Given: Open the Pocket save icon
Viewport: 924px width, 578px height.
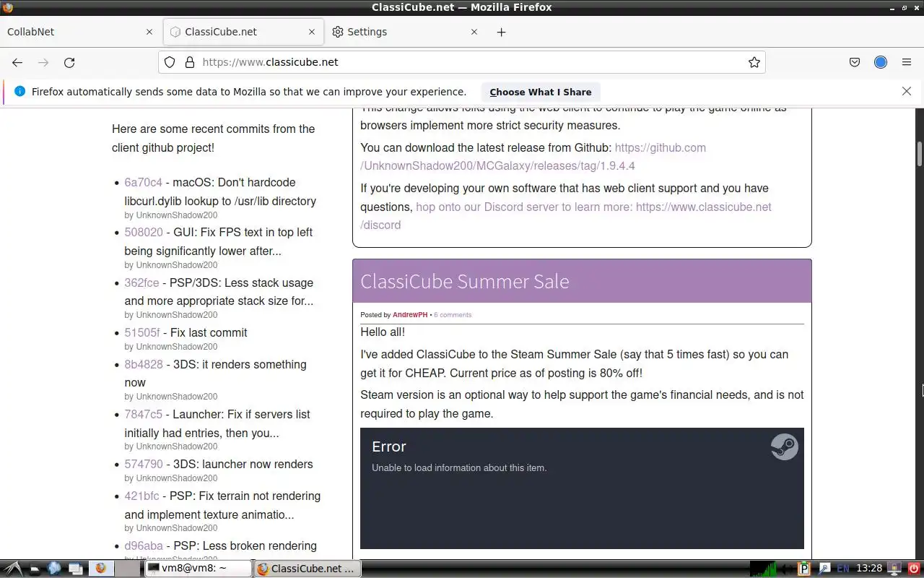Looking at the screenshot, I should pyautogui.click(x=855, y=62).
